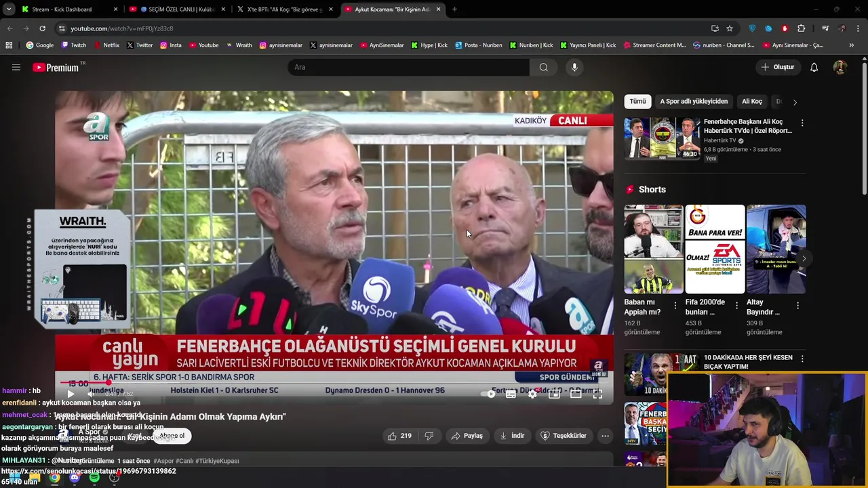
Task: Show hidden bookmarks with the double chevron
Action: 852,45
